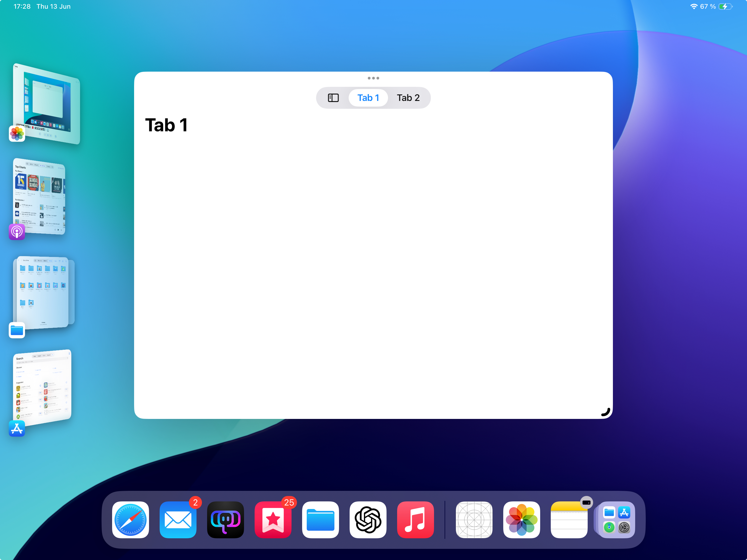Switch to Tab 2
747x560 pixels.
[408, 98]
